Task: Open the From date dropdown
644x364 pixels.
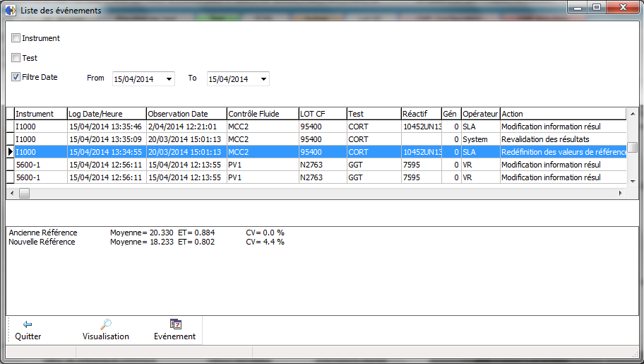Action: pyautogui.click(x=169, y=79)
